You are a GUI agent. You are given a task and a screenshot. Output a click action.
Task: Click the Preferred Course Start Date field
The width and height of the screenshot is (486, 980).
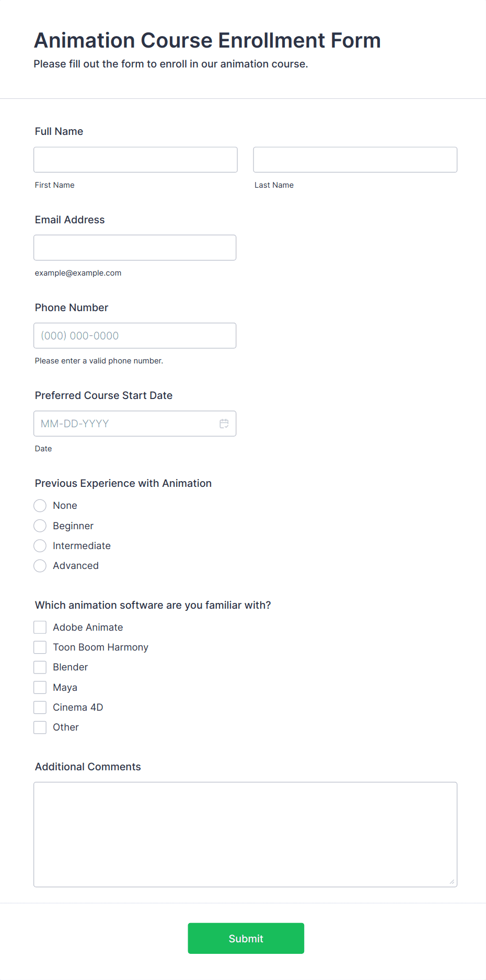pos(135,424)
